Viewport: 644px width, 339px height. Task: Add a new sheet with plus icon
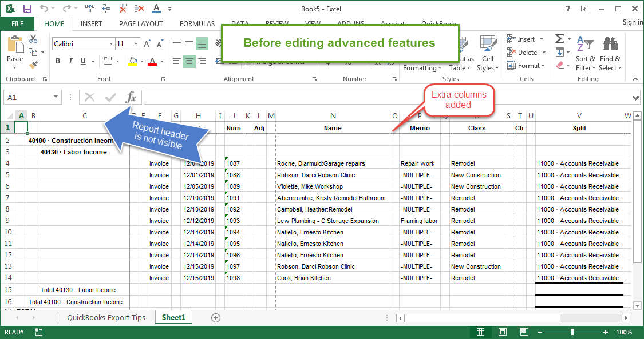tap(216, 318)
